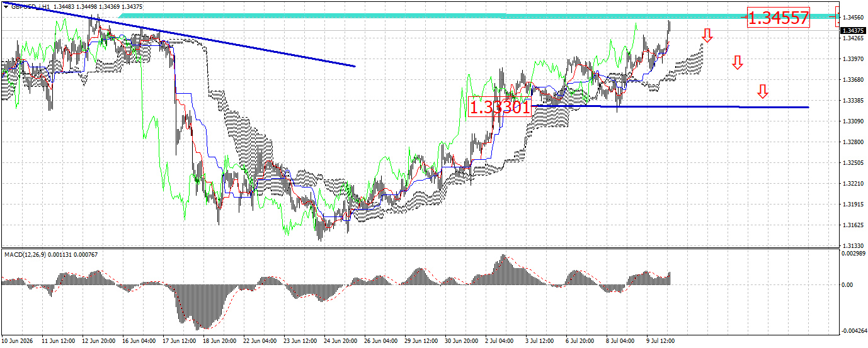Click the lowest red down-arrow near support line
The width and height of the screenshot is (868, 348).
762,92
